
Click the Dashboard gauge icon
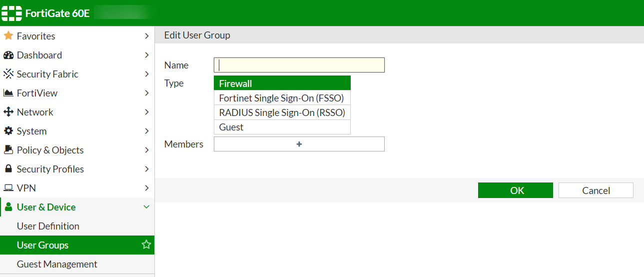pyautogui.click(x=8, y=55)
